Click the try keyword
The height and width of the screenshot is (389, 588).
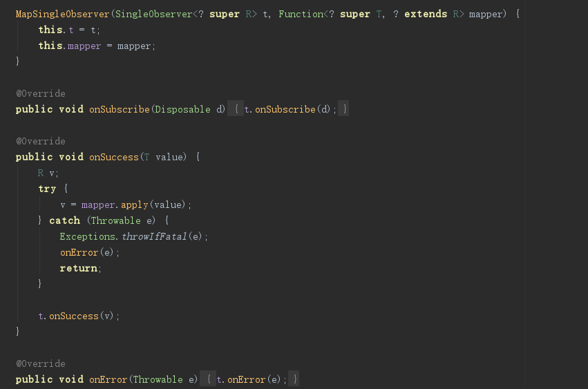[47, 189]
